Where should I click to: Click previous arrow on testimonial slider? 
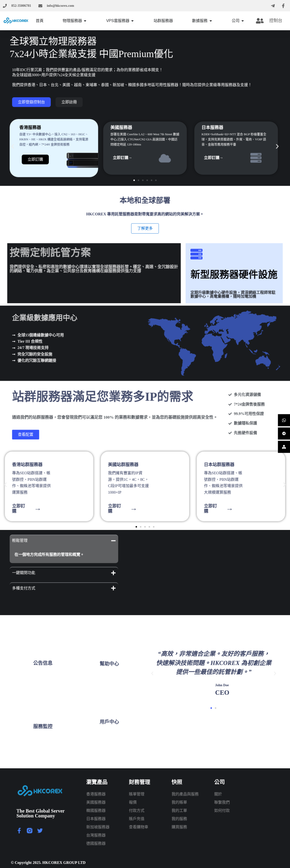(x=152, y=673)
